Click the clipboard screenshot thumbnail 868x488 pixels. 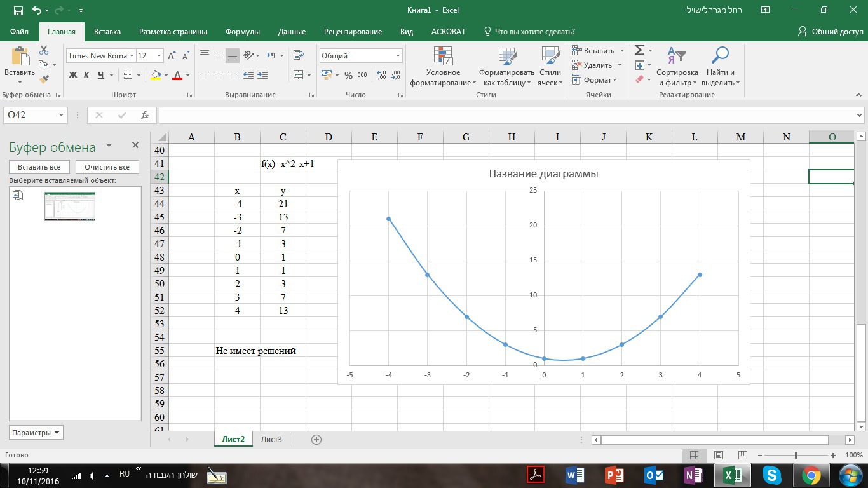pyautogui.click(x=70, y=207)
